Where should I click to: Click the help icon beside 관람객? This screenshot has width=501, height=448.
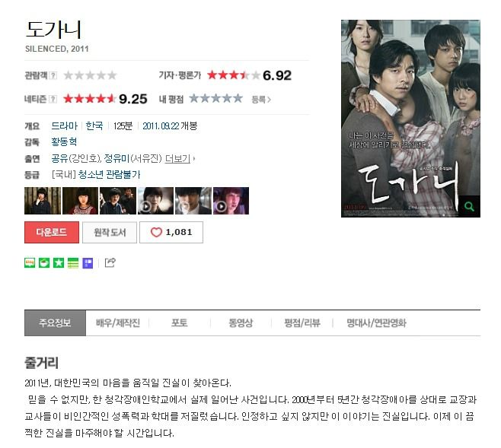[x=53, y=75]
